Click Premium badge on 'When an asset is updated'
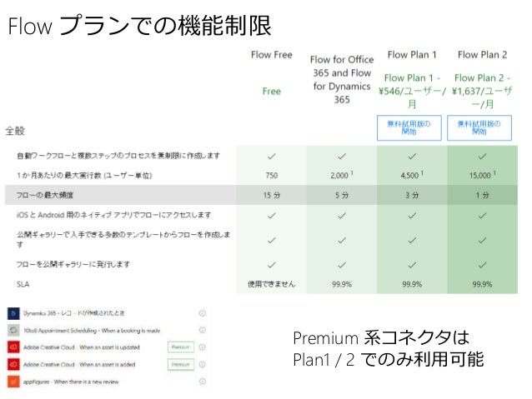The width and height of the screenshot is (532, 399). tap(181, 347)
